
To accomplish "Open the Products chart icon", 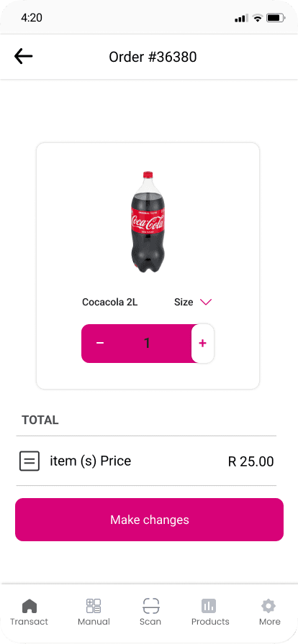I will coord(209,605).
